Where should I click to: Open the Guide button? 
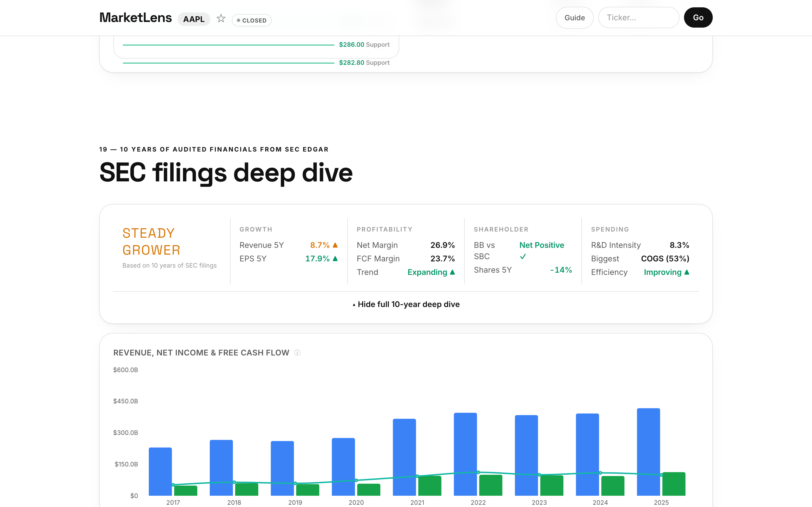point(574,17)
